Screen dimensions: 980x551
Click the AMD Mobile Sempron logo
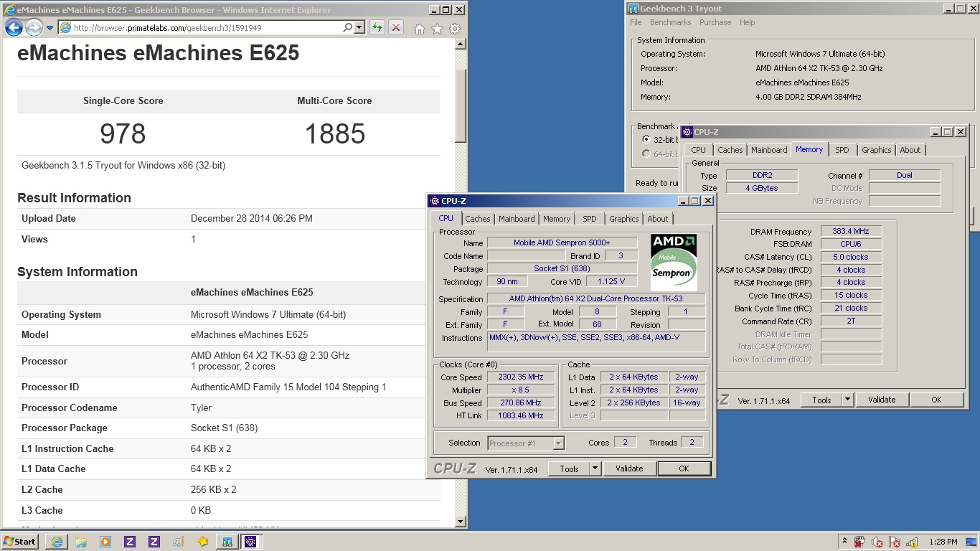pos(674,261)
